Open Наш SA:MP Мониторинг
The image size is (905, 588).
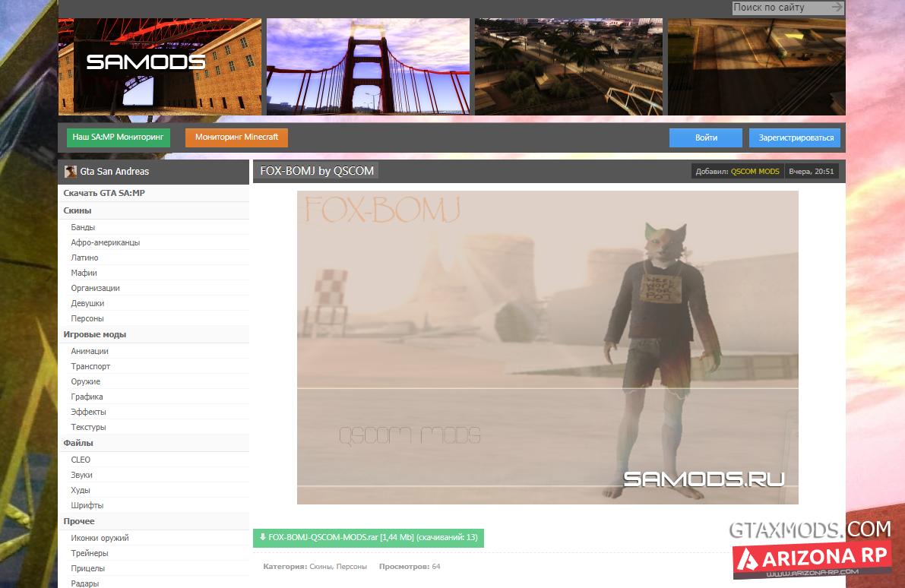coord(119,138)
